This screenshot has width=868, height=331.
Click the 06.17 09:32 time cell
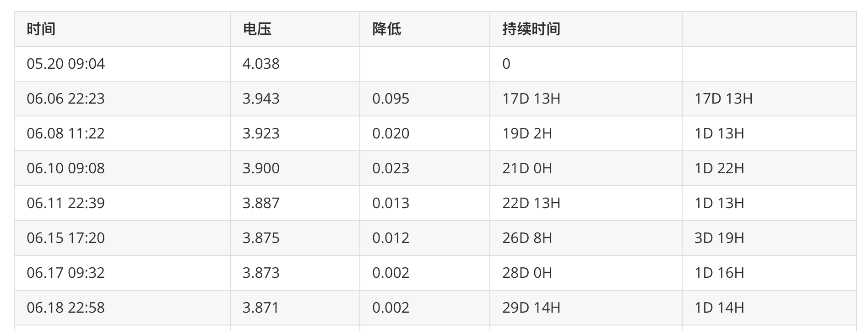(65, 273)
